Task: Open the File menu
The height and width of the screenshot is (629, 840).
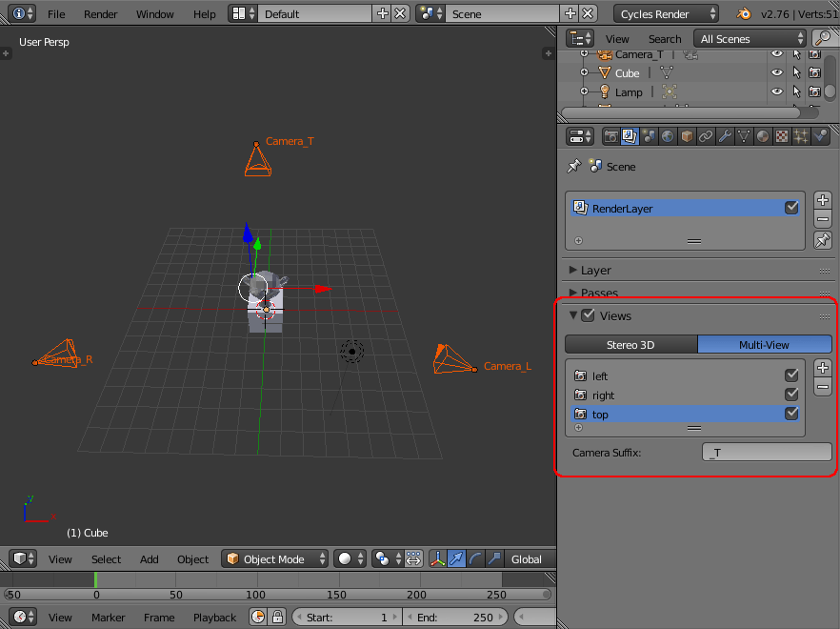Action: [56, 14]
